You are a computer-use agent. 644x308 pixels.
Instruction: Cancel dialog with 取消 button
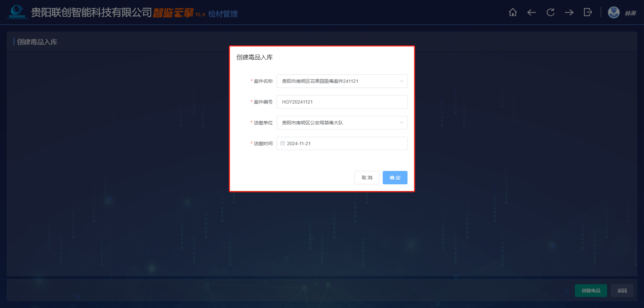click(367, 178)
